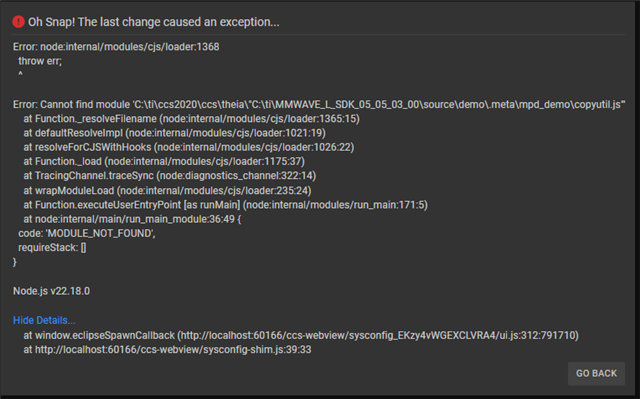Click the resolveForCJSWithHooks stack entry
The image size is (640, 399).
click(x=189, y=147)
